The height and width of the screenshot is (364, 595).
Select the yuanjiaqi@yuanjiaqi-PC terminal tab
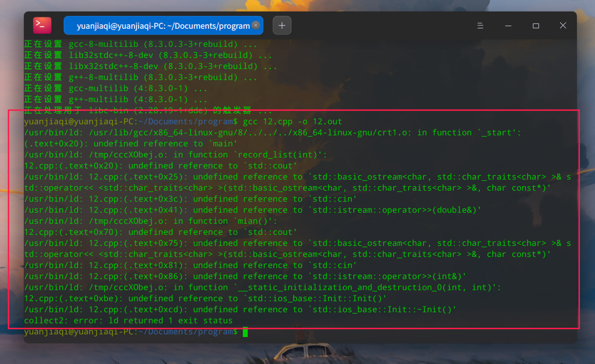[x=164, y=26]
